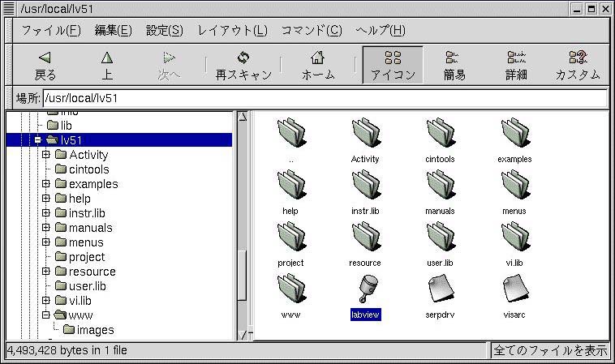Image resolution: width=615 pixels, height=364 pixels.
Task: Click 全てのファイルを表示 in status bar
Action: pos(549,351)
